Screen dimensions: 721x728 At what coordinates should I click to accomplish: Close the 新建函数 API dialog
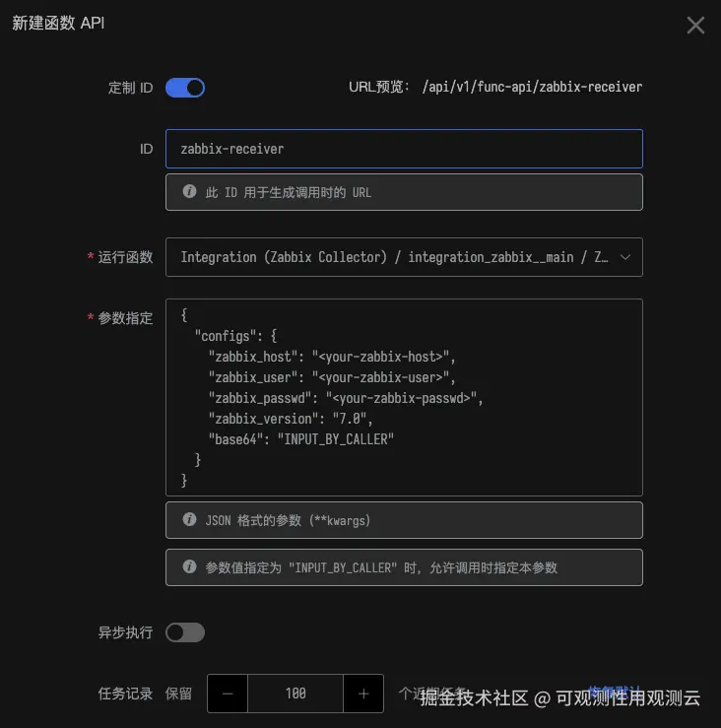pyautogui.click(x=695, y=25)
